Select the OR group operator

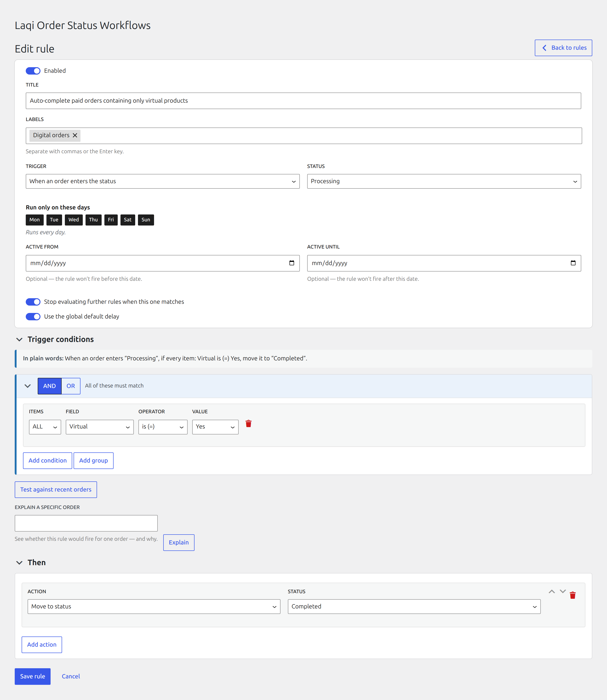[71, 386]
